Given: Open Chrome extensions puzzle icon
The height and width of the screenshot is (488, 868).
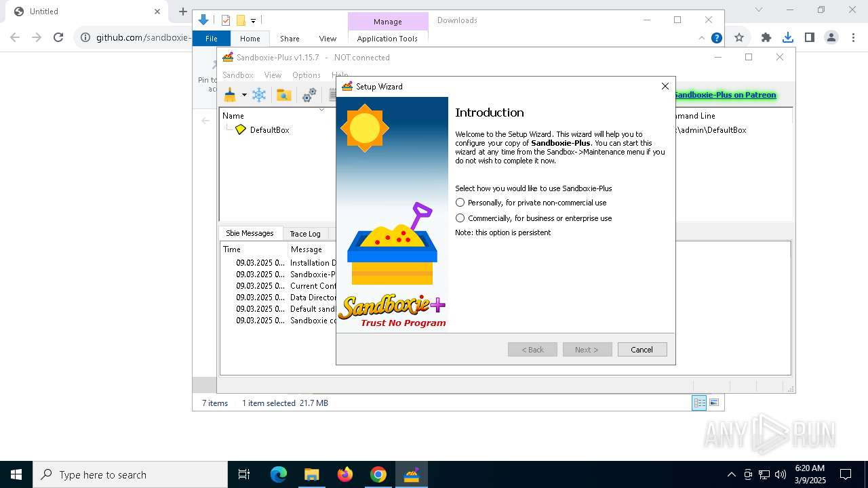Looking at the screenshot, I should [x=766, y=37].
